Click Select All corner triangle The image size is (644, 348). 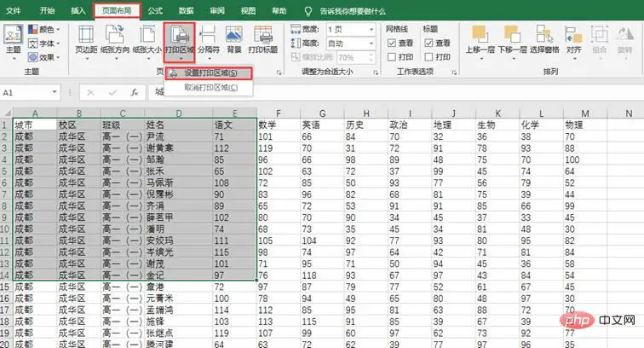coord(8,113)
